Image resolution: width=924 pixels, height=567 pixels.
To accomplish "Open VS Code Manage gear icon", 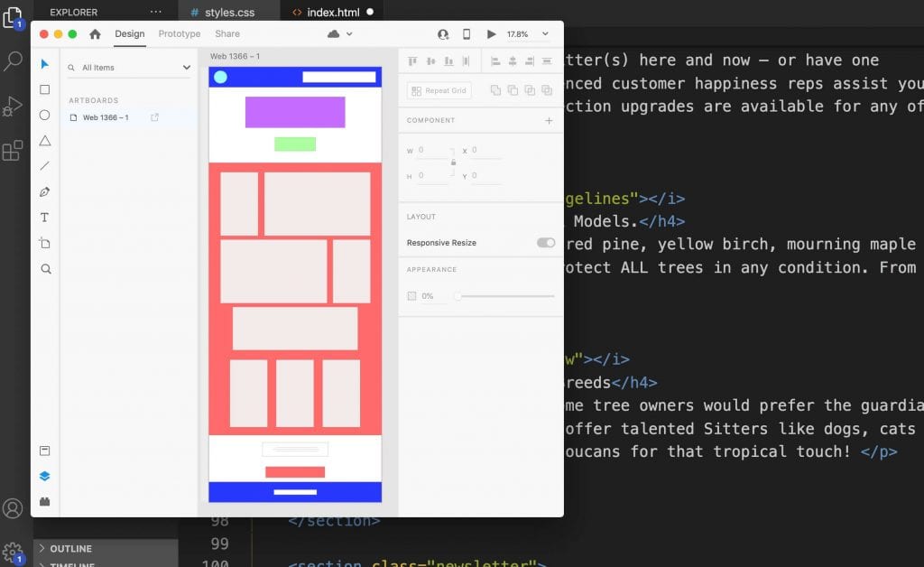I will [x=13, y=553].
